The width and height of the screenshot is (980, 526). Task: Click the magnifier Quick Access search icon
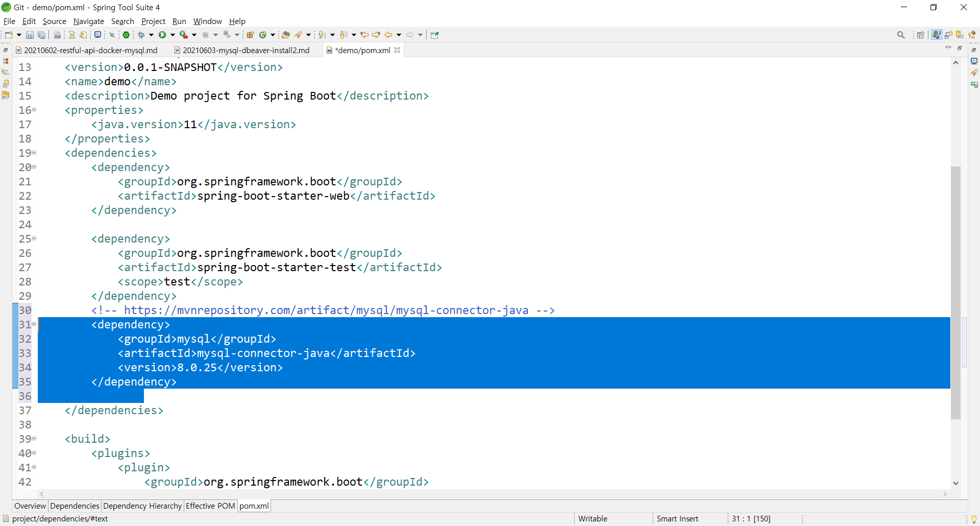901,35
